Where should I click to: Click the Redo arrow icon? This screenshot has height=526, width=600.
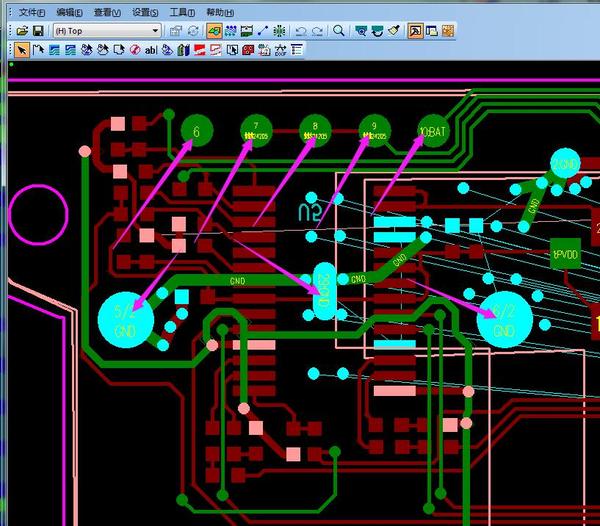[317, 31]
